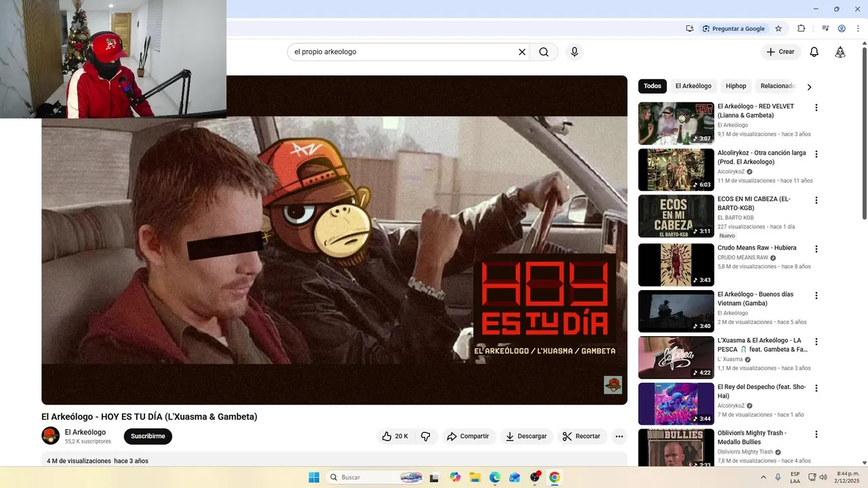Click the video player area

tap(334, 240)
